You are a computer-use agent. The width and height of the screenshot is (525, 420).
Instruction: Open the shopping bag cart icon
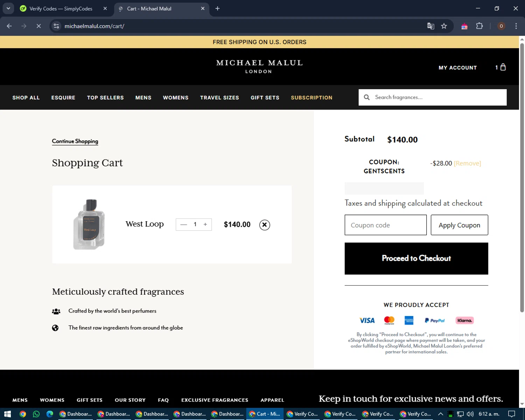tap(503, 67)
